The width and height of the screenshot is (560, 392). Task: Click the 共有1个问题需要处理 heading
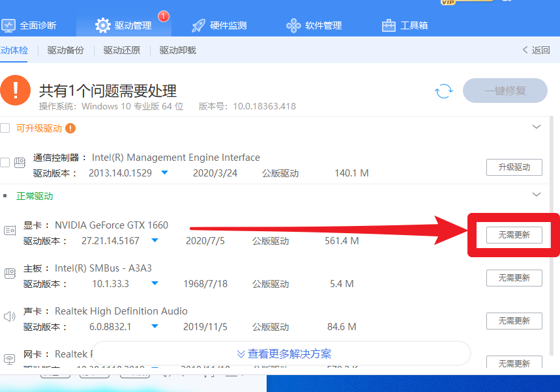(x=108, y=91)
